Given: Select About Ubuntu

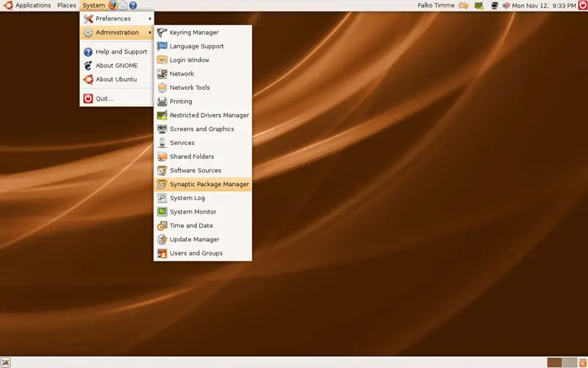Looking at the screenshot, I should [117, 79].
